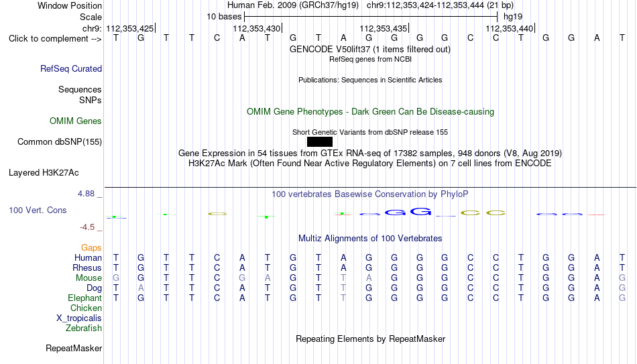
Task: Click the 112,353,425 coordinate label
Action: pos(130,28)
